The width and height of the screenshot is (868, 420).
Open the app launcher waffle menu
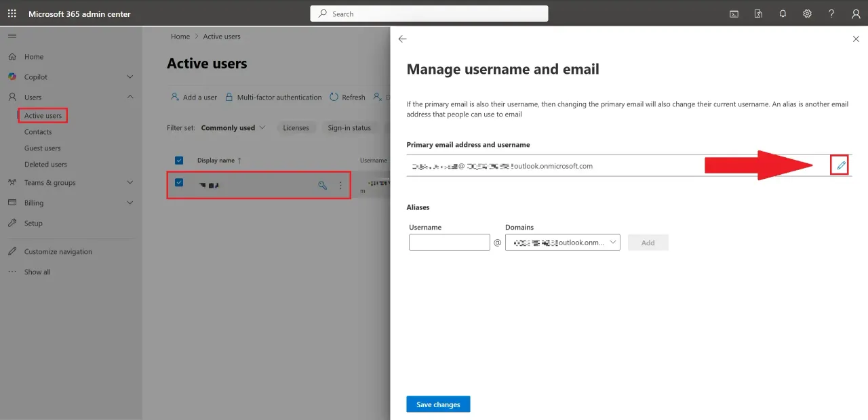coord(12,14)
